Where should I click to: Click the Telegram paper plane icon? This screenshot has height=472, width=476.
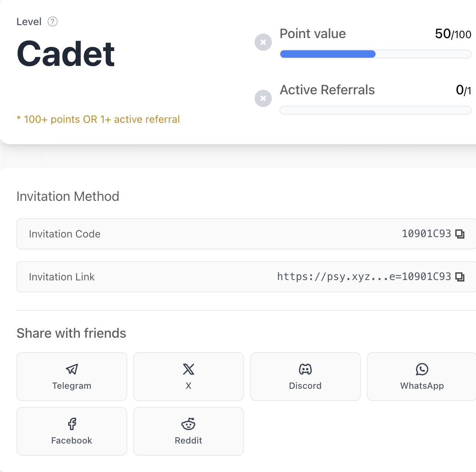click(x=72, y=369)
